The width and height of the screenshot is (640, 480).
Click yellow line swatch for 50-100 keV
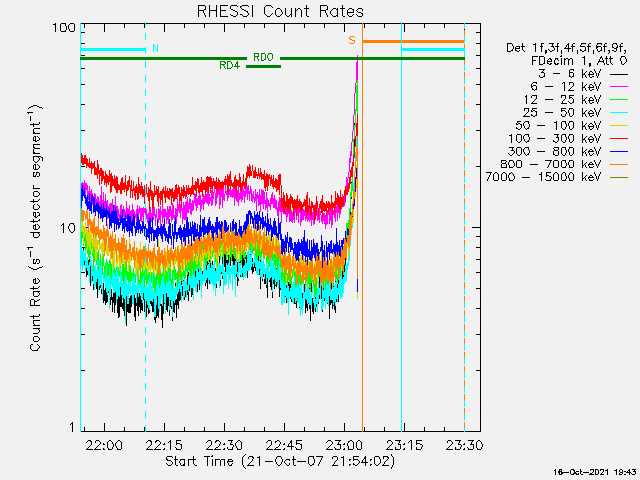pos(619,126)
